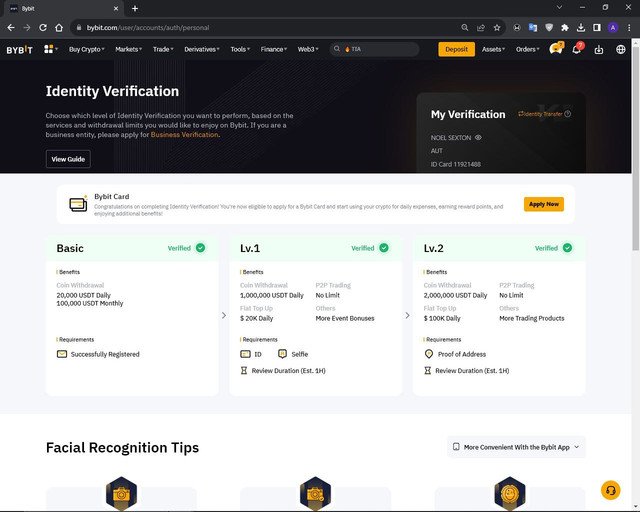Click the Bybit logo
The image size is (640, 512).
pos(19,50)
